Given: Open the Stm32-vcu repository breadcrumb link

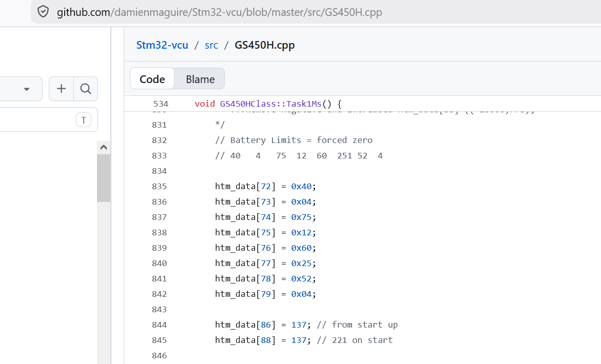Looking at the screenshot, I should pyautogui.click(x=162, y=45).
